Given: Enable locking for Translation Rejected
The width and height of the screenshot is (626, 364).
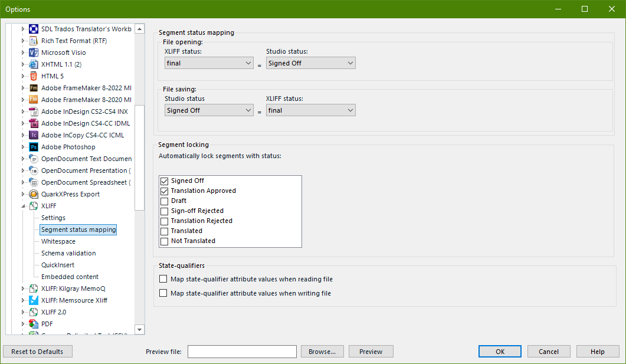Looking at the screenshot, I should tap(164, 221).
